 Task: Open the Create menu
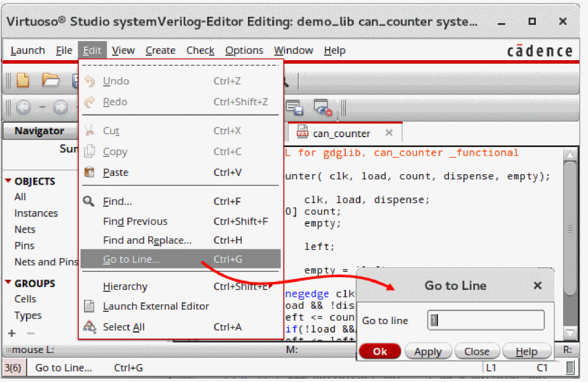pyautogui.click(x=160, y=50)
